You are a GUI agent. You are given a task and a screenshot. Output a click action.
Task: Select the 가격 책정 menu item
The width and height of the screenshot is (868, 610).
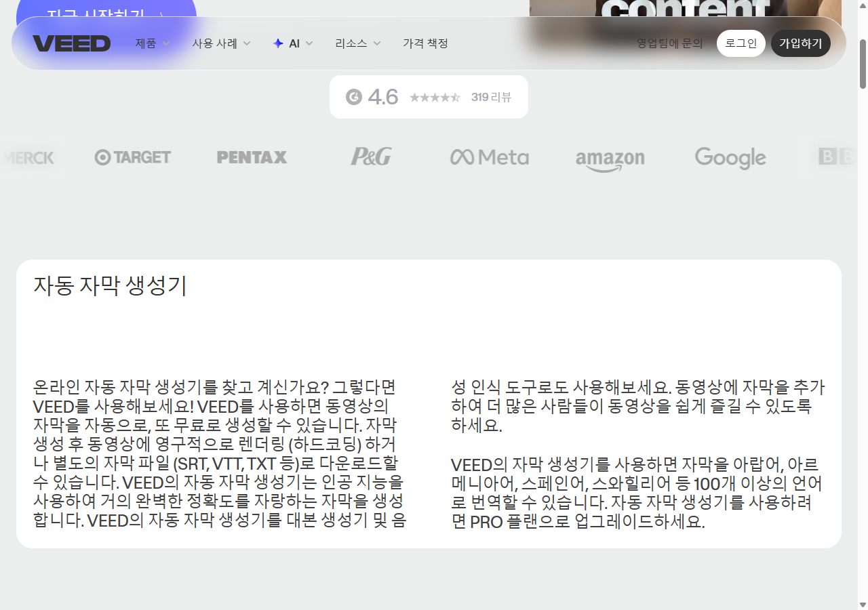(425, 43)
